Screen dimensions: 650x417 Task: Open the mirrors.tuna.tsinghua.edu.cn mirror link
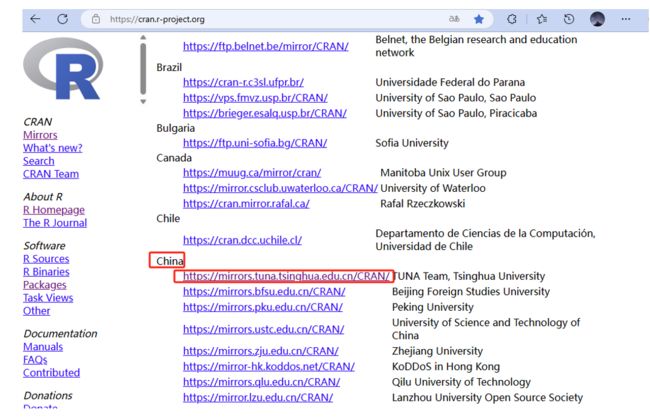click(286, 276)
